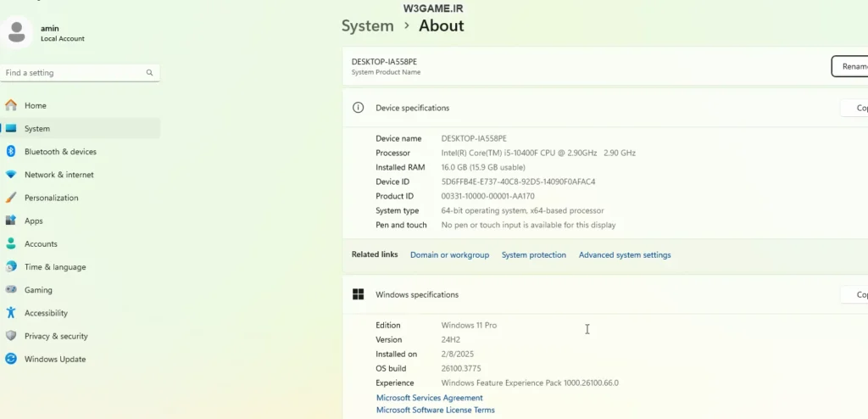This screenshot has height=419, width=868.
Task: Click the Pen and touch value text
Action: [528, 225]
